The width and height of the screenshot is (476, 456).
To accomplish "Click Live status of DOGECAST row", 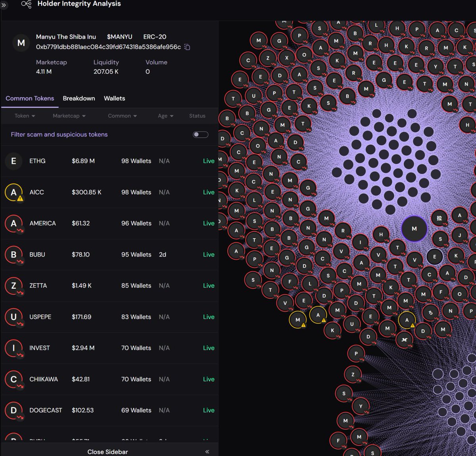I will pyautogui.click(x=209, y=410).
